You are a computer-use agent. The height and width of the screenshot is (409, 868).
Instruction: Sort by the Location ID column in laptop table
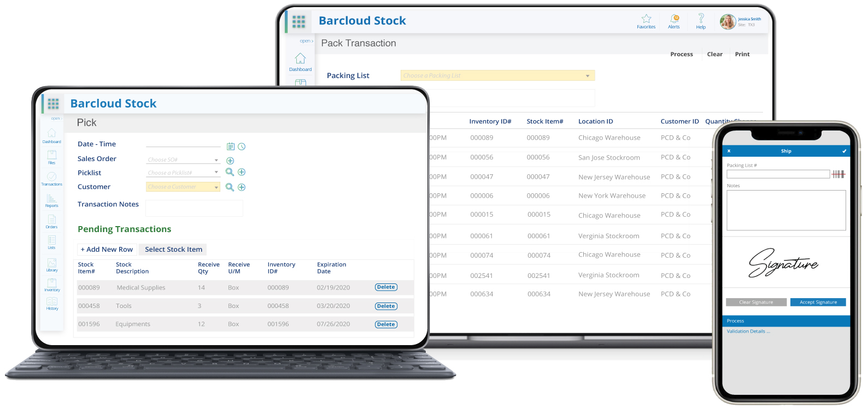(595, 121)
